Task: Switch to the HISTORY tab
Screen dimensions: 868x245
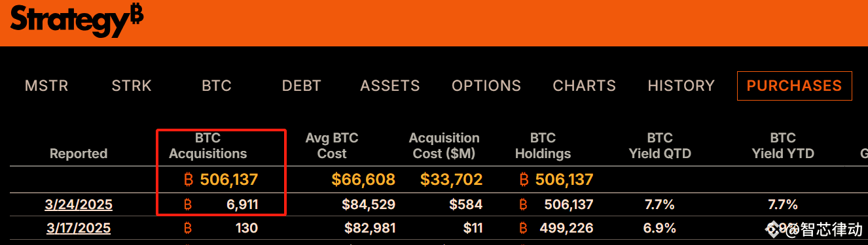Action: [x=681, y=86]
